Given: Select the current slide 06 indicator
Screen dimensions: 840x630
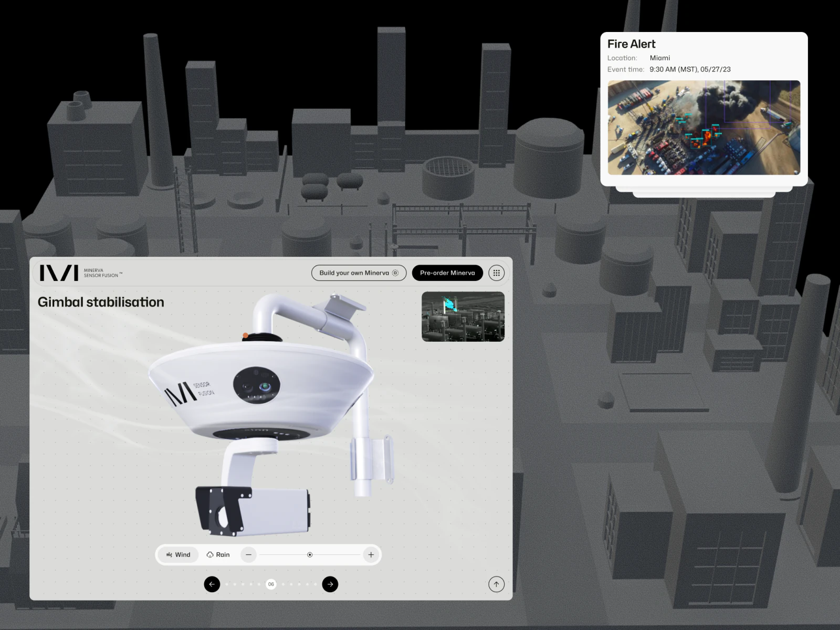Looking at the screenshot, I should 271,584.
